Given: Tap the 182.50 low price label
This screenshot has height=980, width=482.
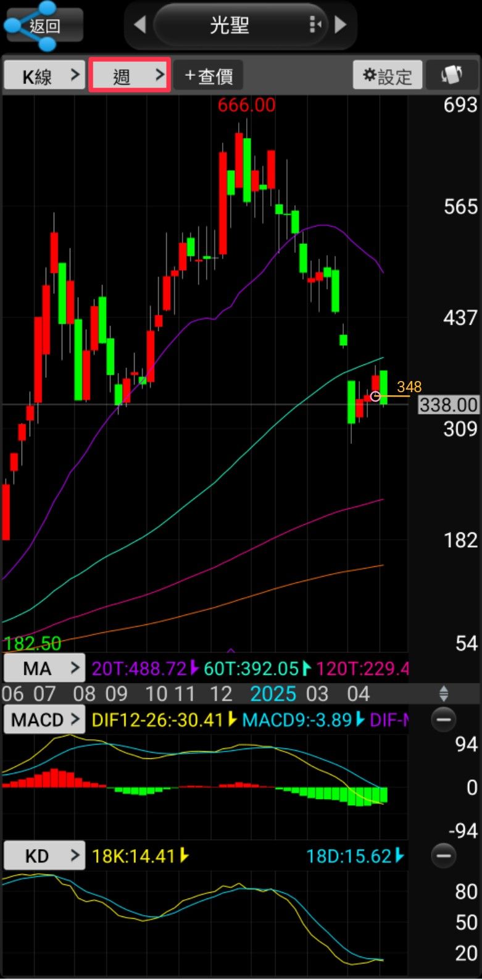Looking at the screenshot, I should pyautogui.click(x=32, y=643).
